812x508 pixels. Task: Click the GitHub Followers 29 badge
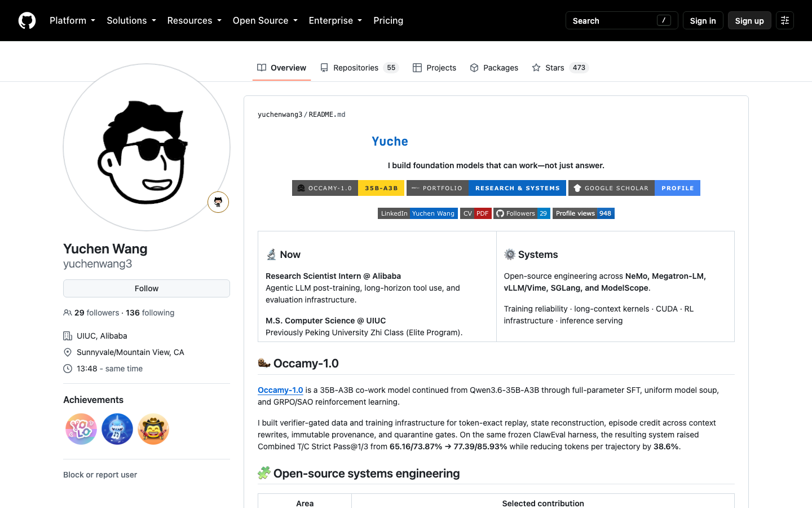tap(522, 213)
